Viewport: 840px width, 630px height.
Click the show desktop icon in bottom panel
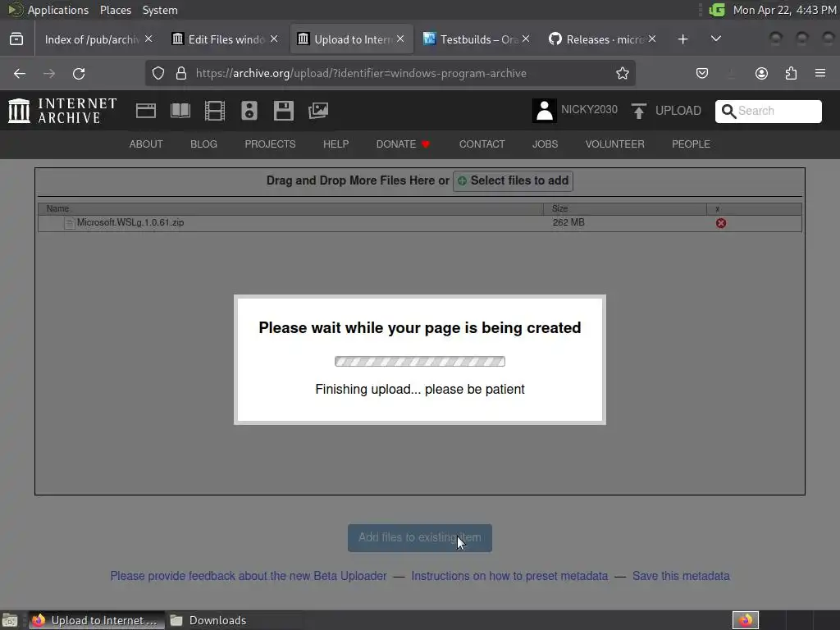point(10,620)
